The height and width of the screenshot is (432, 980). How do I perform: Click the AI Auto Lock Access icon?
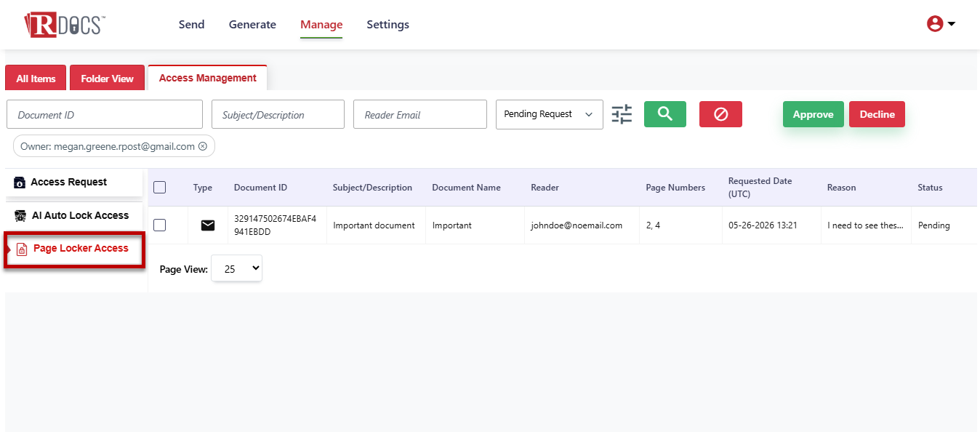(20, 215)
